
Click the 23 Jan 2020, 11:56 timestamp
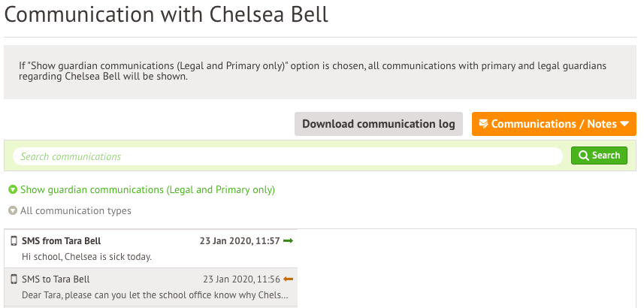(241, 279)
